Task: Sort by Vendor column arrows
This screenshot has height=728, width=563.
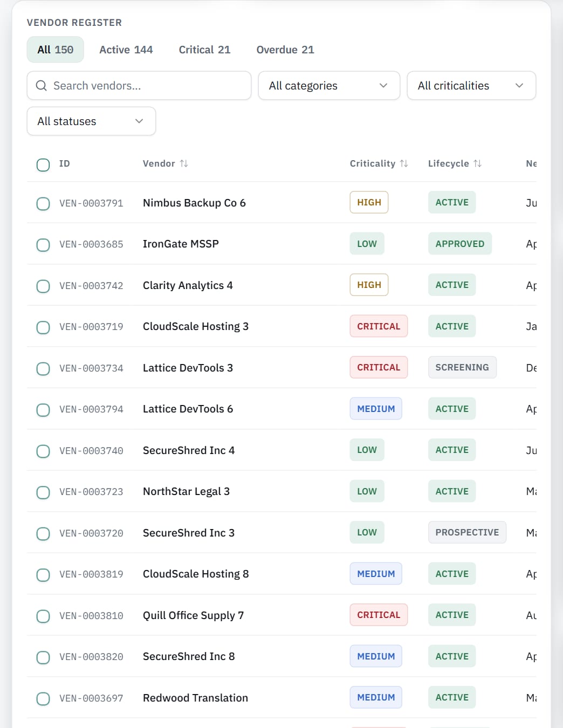Action: coord(184,163)
